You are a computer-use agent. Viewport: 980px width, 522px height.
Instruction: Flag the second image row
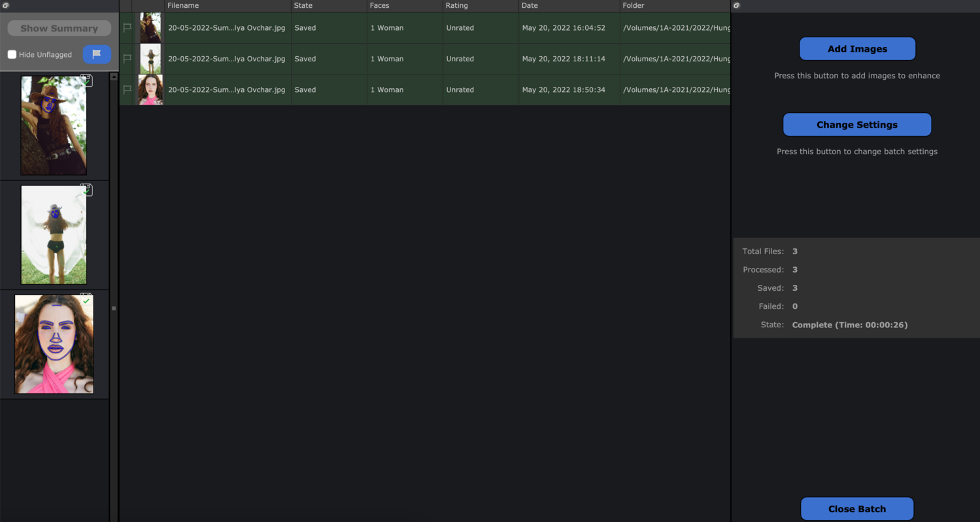click(127, 59)
